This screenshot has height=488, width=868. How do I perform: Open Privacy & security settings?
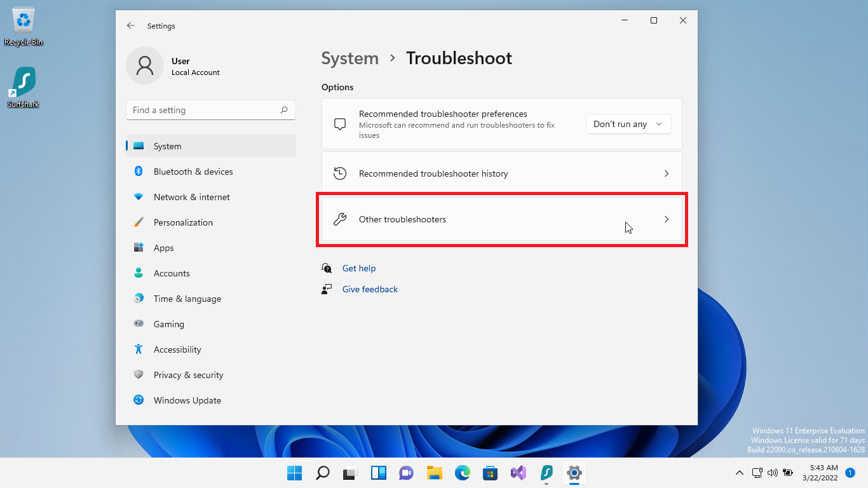(211, 375)
